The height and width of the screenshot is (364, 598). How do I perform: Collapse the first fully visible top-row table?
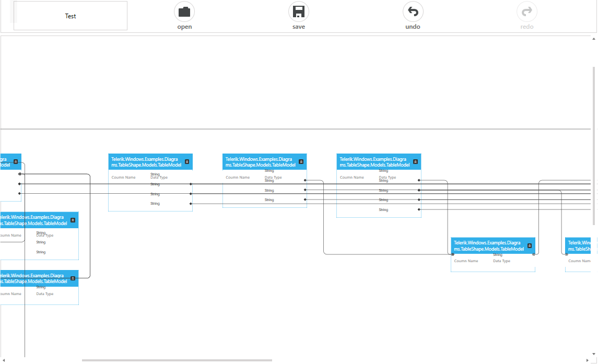(187, 162)
